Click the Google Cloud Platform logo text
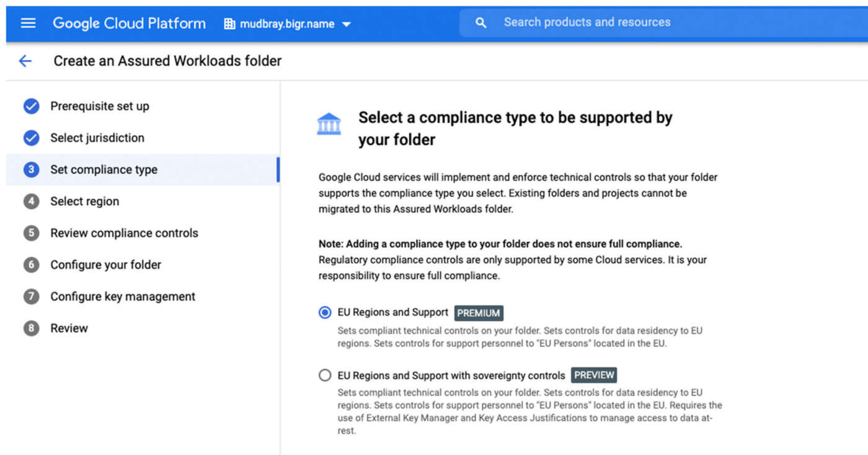 (129, 24)
